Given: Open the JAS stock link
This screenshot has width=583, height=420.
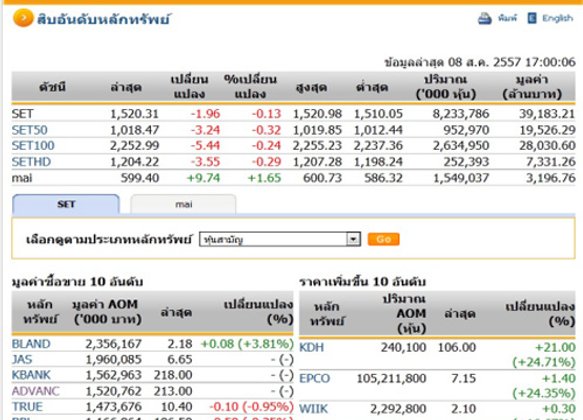Looking at the screenshot, I should pyautogui.click(x=22, y=359).
